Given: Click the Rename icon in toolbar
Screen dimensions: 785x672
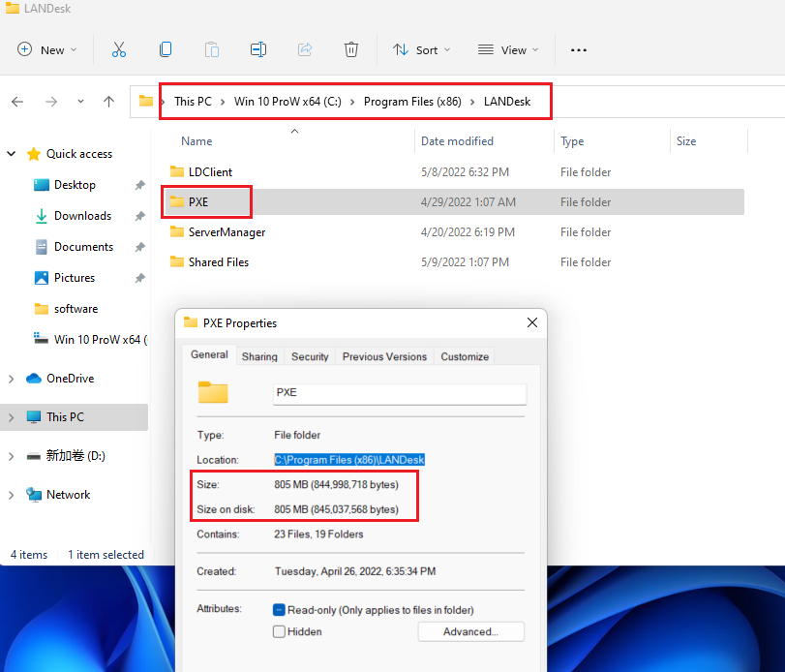Looking at the screenshot, I should 258,49.
